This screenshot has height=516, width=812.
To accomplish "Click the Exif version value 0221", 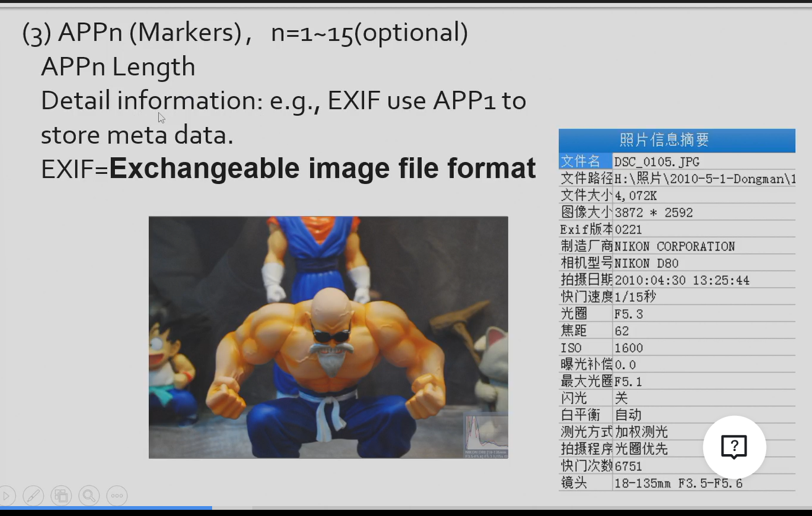I will coord(628,230).
